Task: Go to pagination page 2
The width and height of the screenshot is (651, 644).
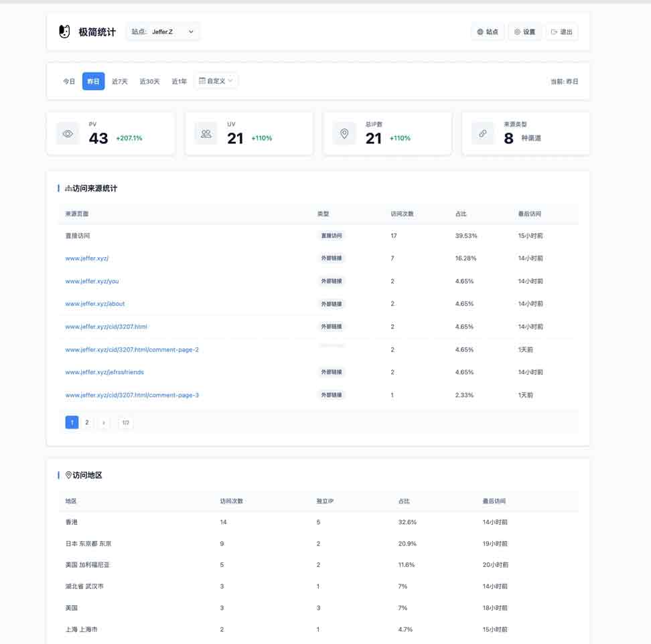Action: 87,422
